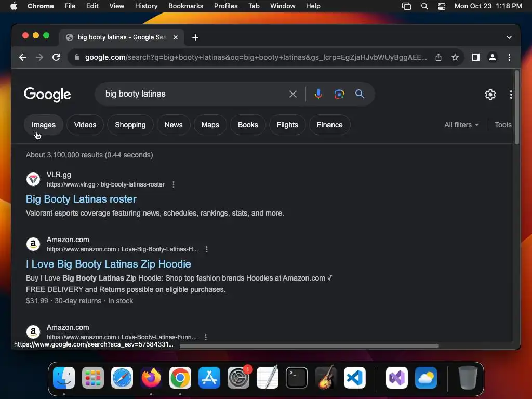Switch to Books results
The image size is (532, 399).
tap(248, 125)
